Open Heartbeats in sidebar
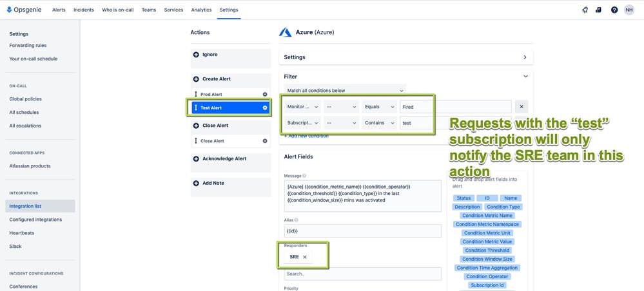Image resolution: width=644 pixels, height=291 pixels. click(22, 232)
